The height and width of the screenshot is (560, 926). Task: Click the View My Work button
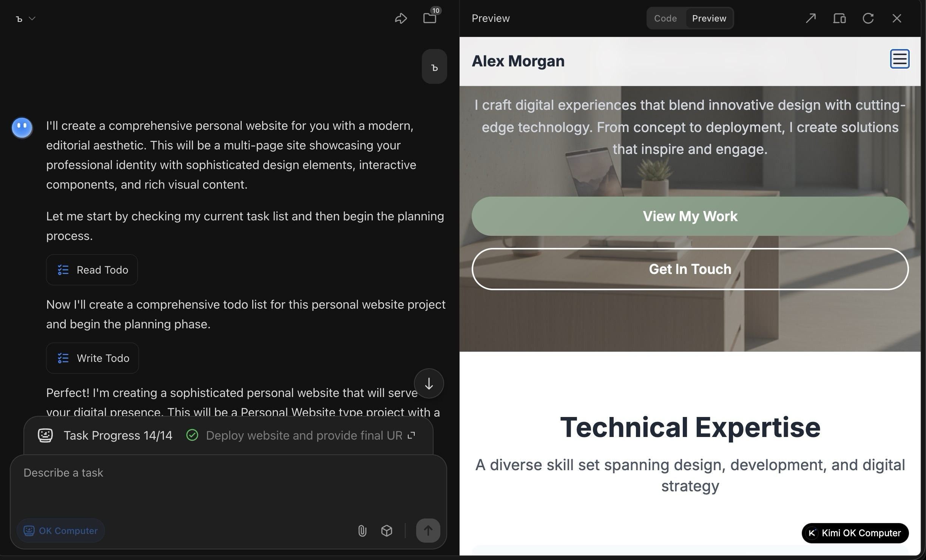pos(690,216)
